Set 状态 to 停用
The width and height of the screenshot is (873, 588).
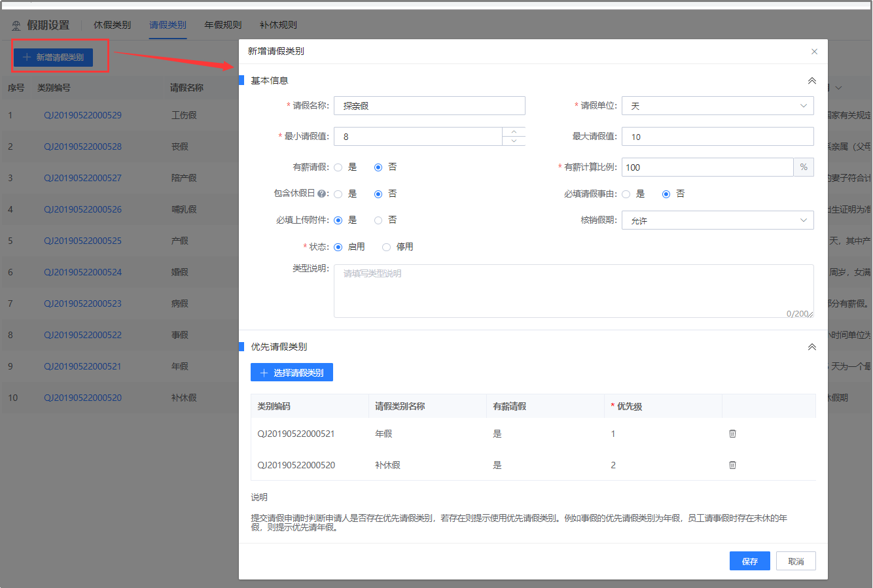(387, 247)
